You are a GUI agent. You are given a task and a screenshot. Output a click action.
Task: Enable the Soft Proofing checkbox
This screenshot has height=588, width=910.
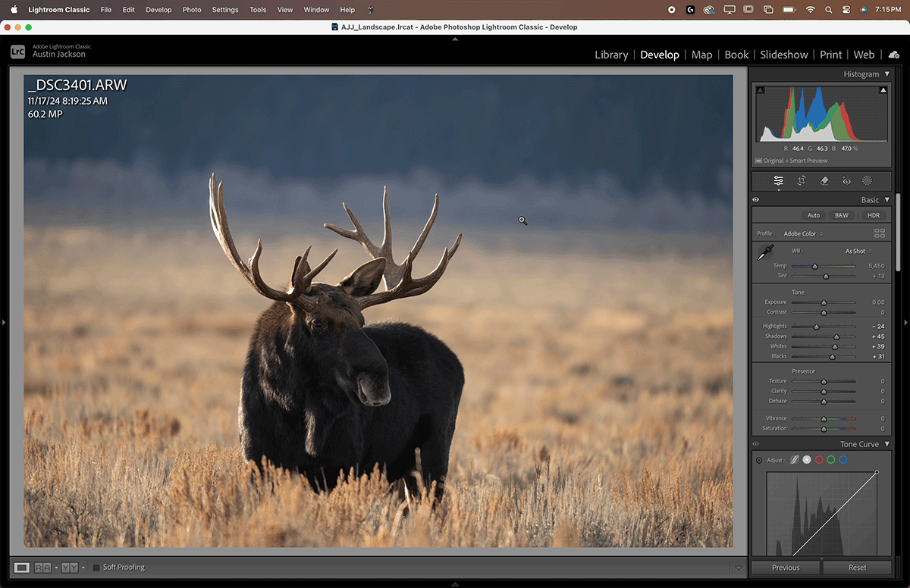[x=96, y=568]
